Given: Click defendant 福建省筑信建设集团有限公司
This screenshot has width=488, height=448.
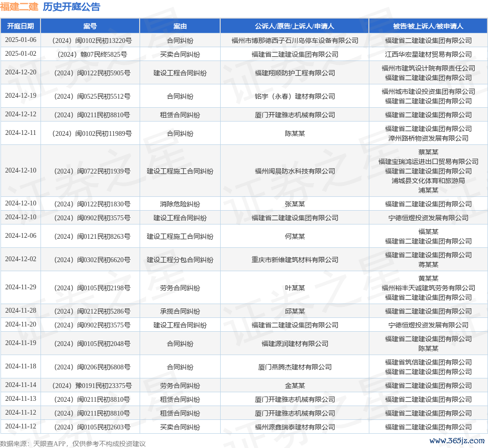Looking at the screenshot, I should click(428, 362).
